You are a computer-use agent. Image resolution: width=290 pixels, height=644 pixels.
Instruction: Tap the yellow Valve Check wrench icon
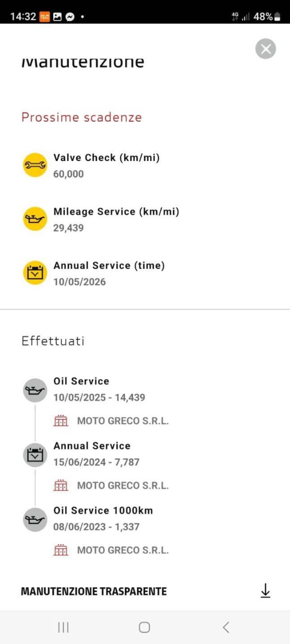point(35,165)
